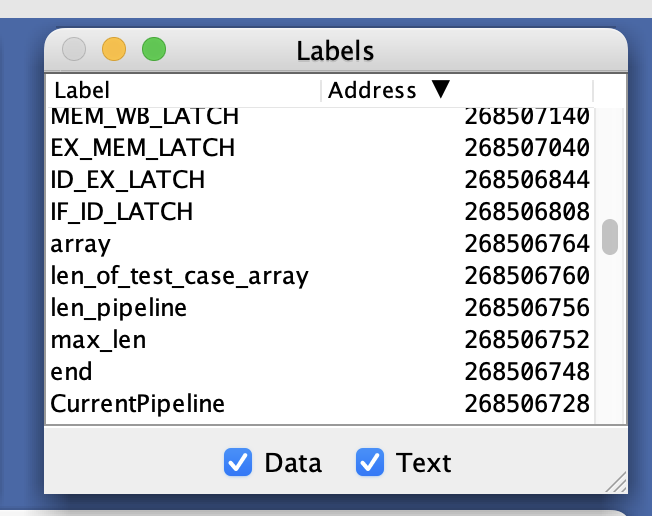Image resolution: width=652 pixels, height=516 pixels.
Task: Select the end label row
Action: pyautogui.click(x=320, y=371)
